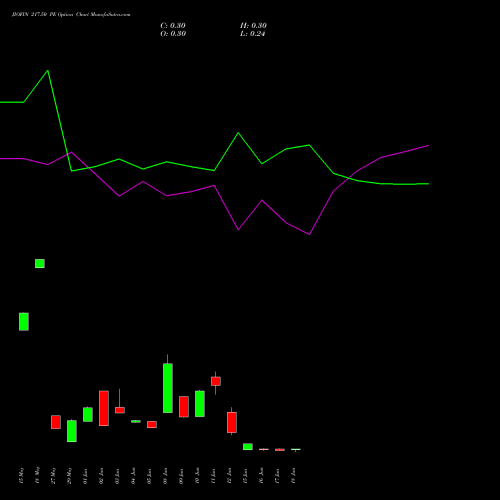Click the 11 Jun date label
This screenshot has height=500, width=500.
[x=214, y=475]
